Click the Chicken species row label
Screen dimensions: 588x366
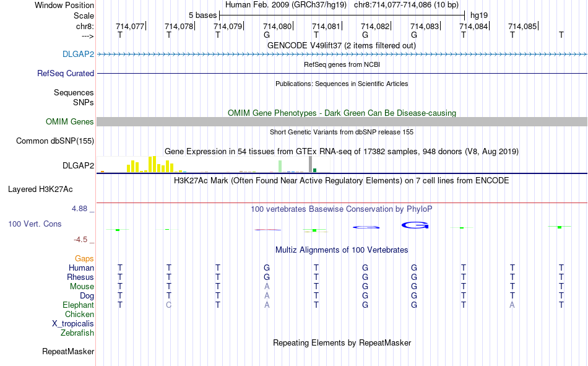(79, 314)
